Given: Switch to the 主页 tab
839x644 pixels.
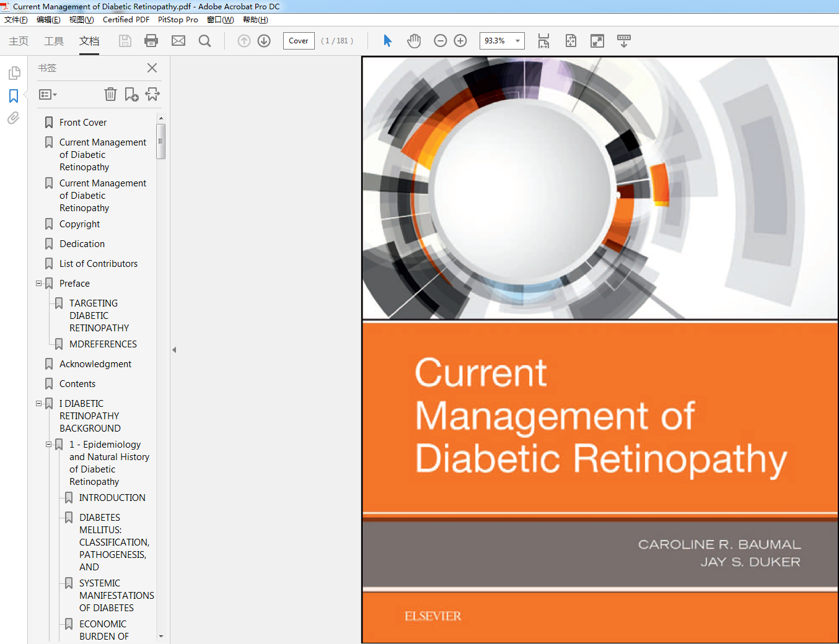Looking at the screenshot, I should pos(19,41).
